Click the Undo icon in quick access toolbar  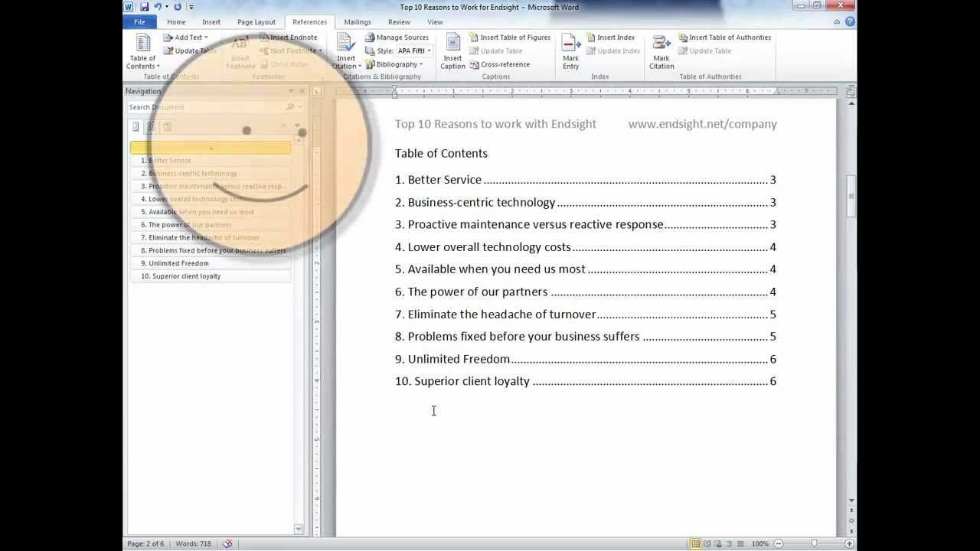coord(157,7)
